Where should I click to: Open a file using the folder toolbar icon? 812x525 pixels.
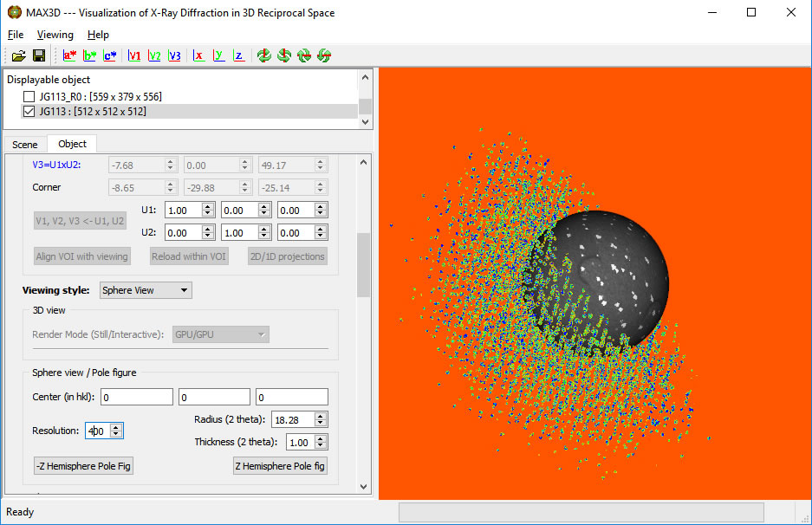[x=18, y=55]
